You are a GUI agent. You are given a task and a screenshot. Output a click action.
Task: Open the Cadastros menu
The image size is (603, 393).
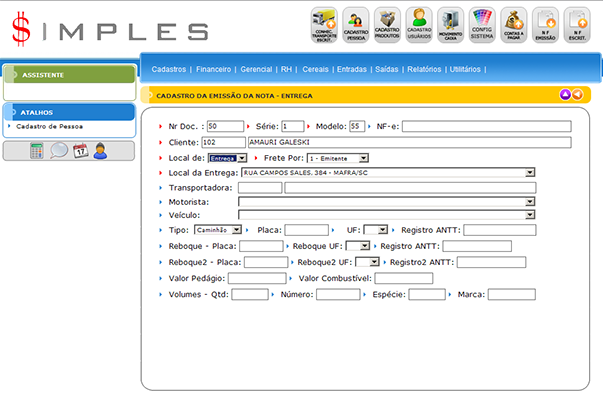[168, 69]
